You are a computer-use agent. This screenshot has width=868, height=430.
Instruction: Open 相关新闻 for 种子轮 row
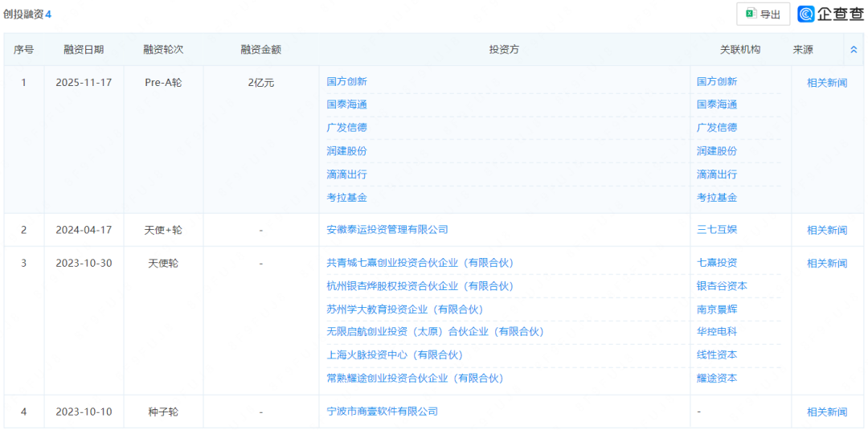(827, 412)
